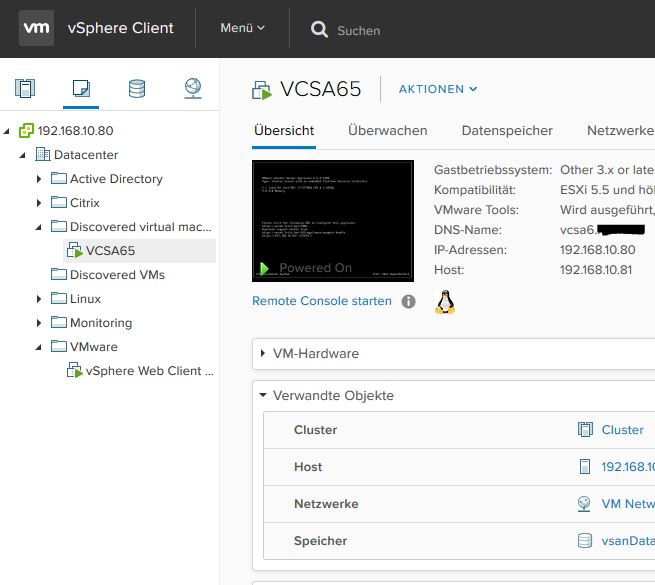Viewport: 655px width, 585px height.
Task: Select the VMs and Templates view icon
Action: (81, 88)
